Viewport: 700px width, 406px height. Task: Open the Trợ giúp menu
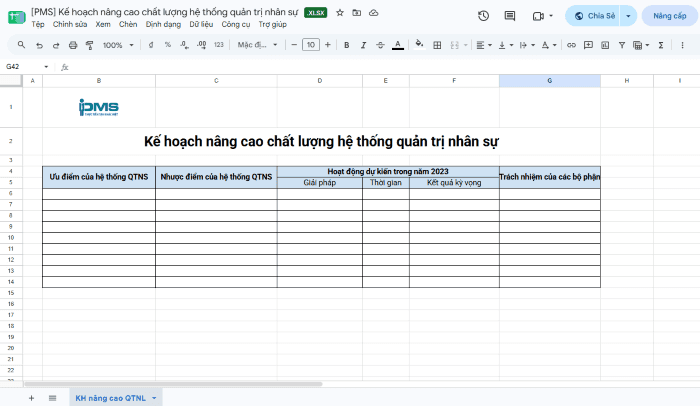pos(272,24)
